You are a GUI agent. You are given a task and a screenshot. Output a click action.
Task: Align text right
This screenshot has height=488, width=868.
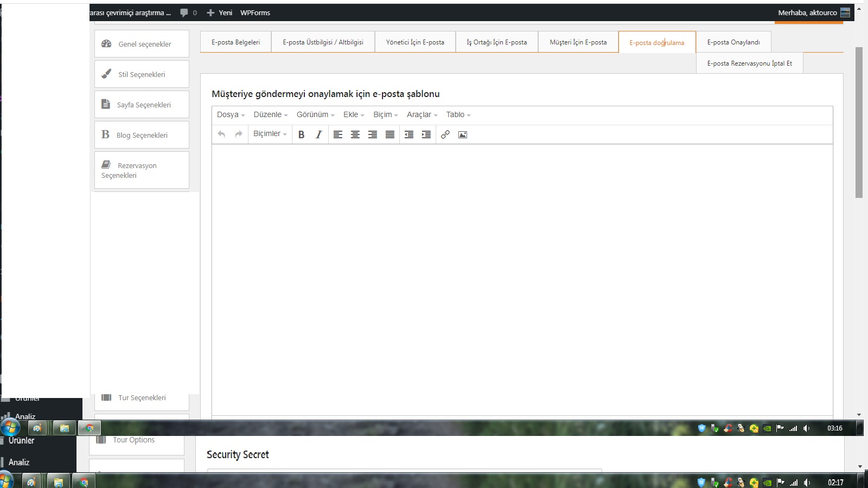[372, 134]
